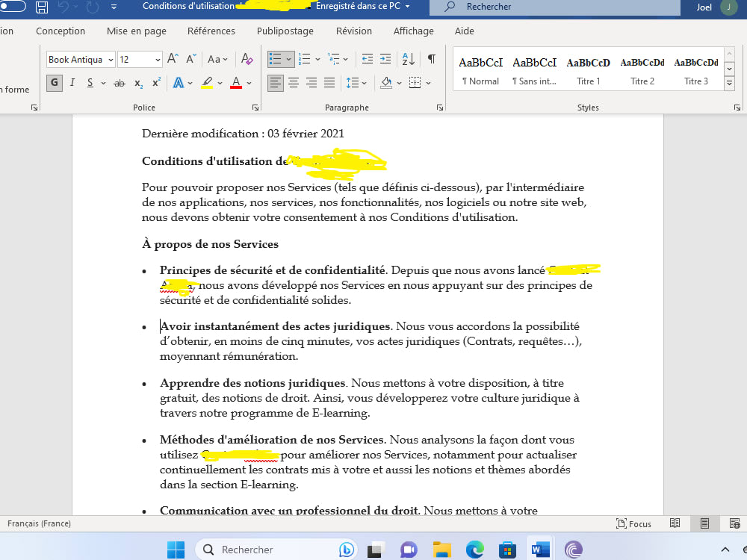This screenshot has width=747, height=560.
Task: Apply yellow text highlight color
Action: (207, 83)
